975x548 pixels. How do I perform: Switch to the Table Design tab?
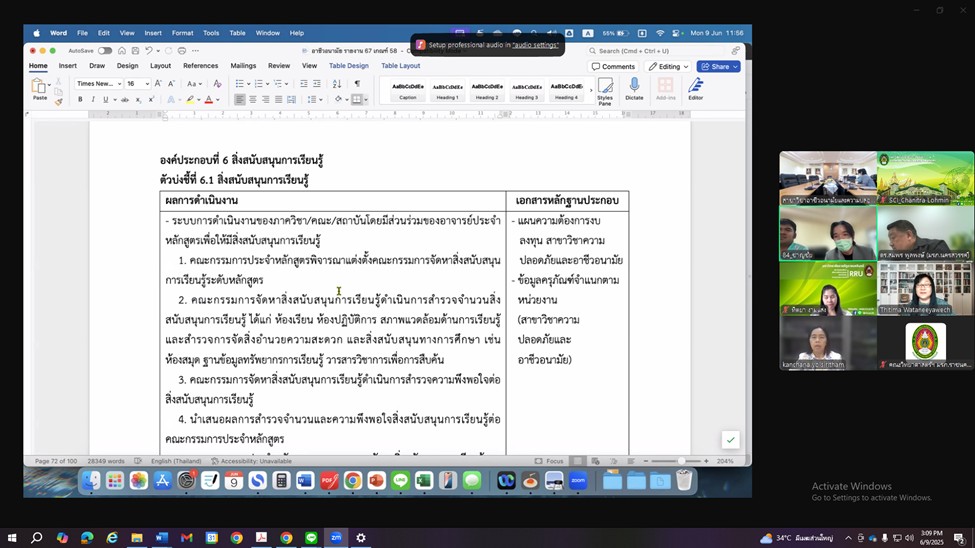coord(348,66)
